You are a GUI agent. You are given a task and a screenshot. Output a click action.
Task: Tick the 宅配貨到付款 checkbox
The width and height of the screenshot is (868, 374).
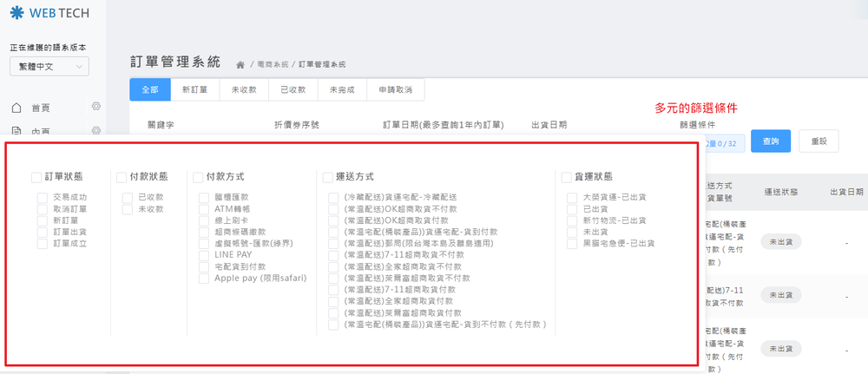(204, 267)
